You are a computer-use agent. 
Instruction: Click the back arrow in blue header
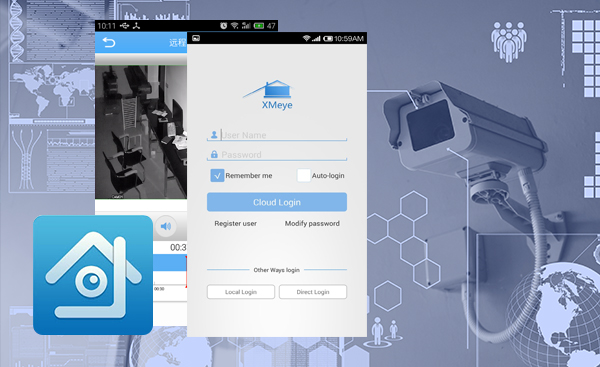click(109, 42)
